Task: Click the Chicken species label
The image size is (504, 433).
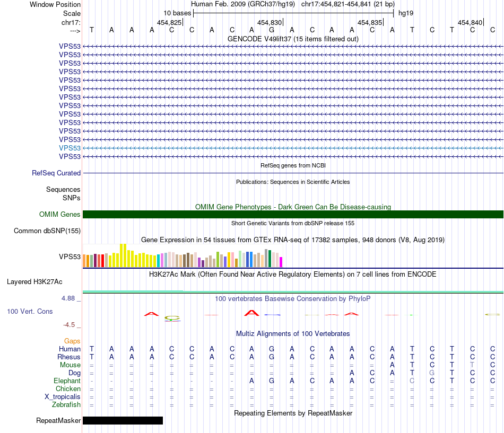Action: coord(68,388)
